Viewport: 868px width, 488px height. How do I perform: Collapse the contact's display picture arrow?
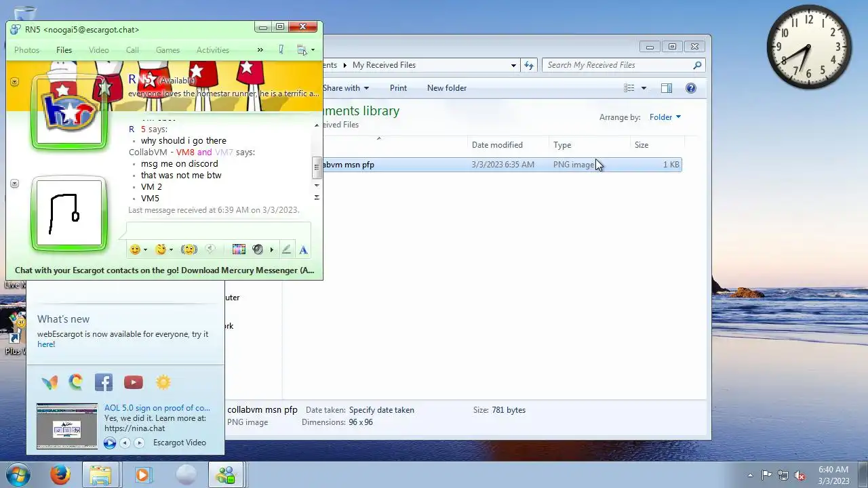(14, 81)
